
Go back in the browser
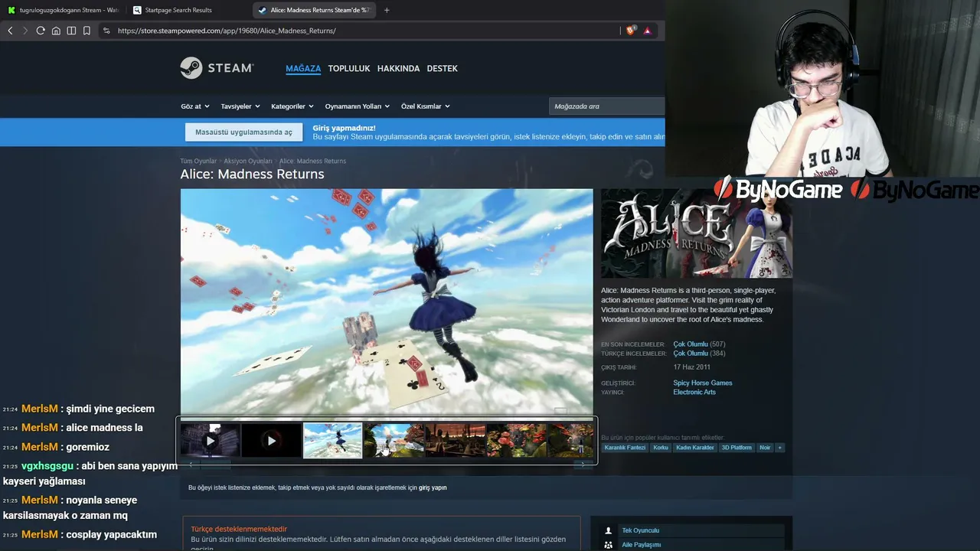(10, 31)
